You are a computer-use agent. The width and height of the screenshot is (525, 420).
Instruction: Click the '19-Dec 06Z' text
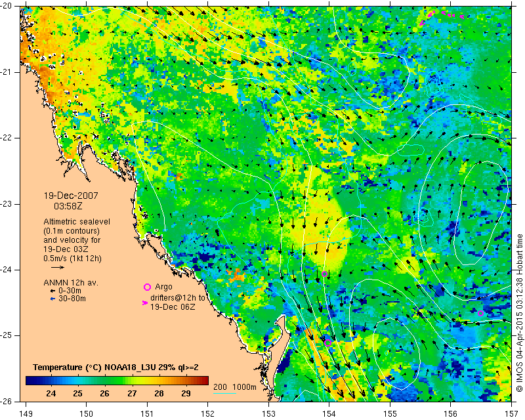[173, 306]
